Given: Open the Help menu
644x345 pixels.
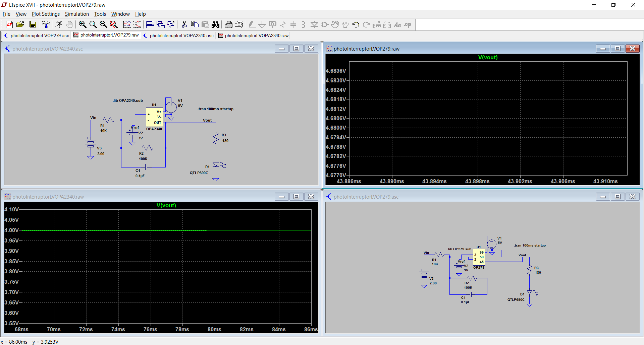Looking at the screenshot, I should 140,14.
